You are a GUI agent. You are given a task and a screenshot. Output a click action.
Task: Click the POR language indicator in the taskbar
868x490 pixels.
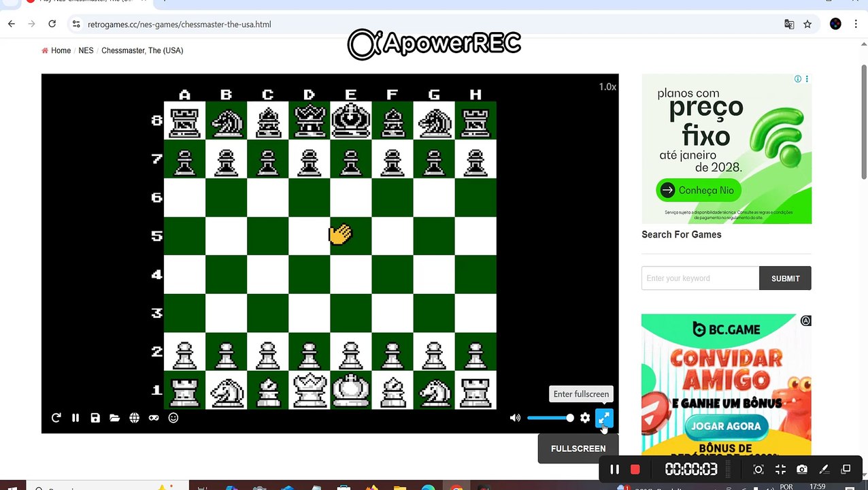786,487
